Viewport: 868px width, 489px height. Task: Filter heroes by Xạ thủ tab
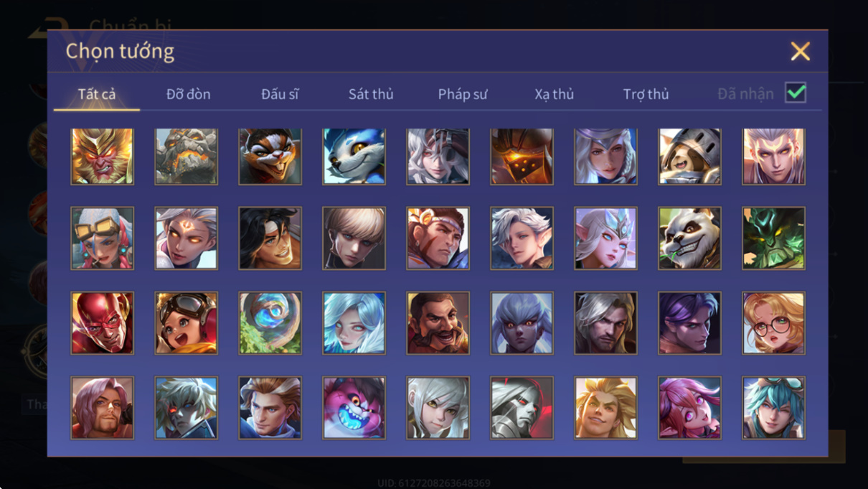click(x=555, y=94)
